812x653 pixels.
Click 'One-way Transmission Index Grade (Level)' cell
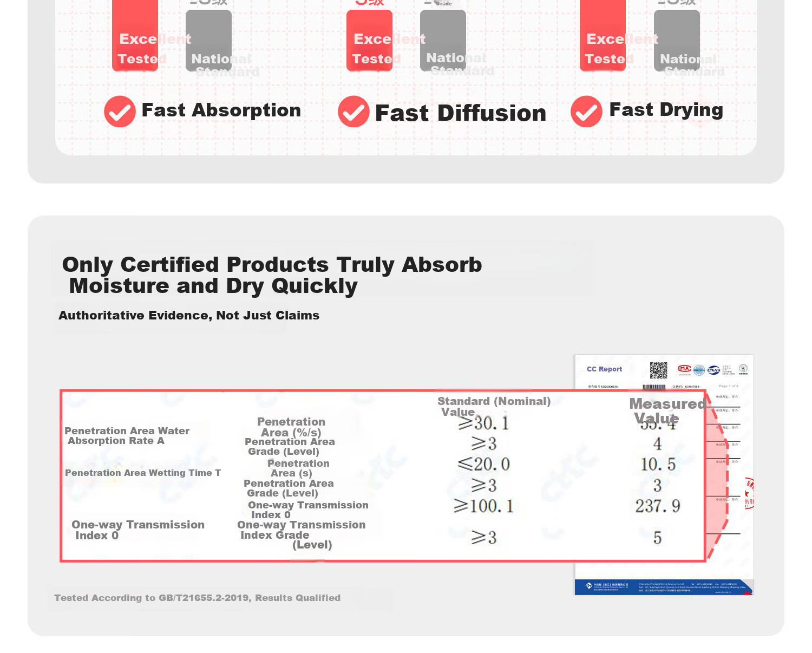click(302, 535)
